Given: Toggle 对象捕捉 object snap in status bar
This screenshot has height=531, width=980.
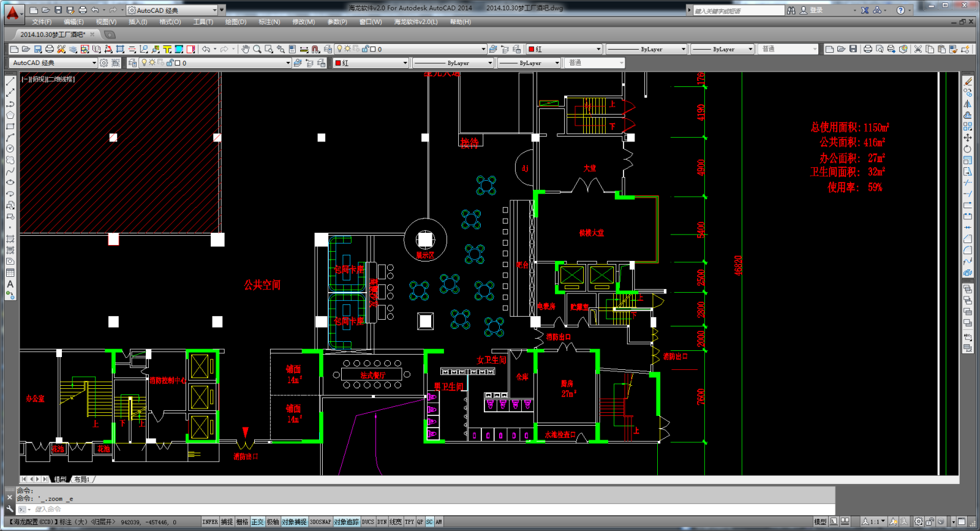Looking at the screenshot, I should (294, 522).
